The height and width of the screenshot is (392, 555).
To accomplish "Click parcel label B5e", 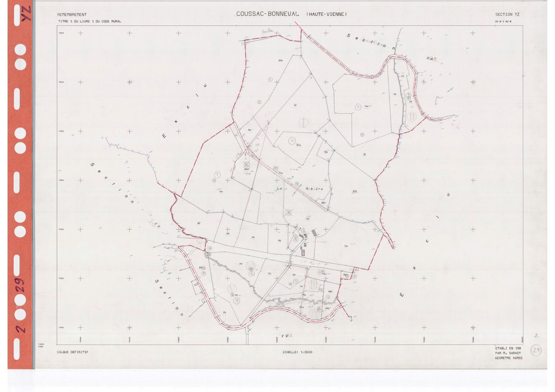I will click(x=299, y=145).
